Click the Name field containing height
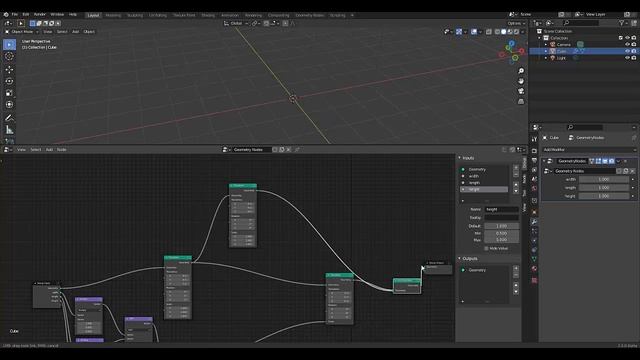640x360 pixels. [x=502, y=209]
